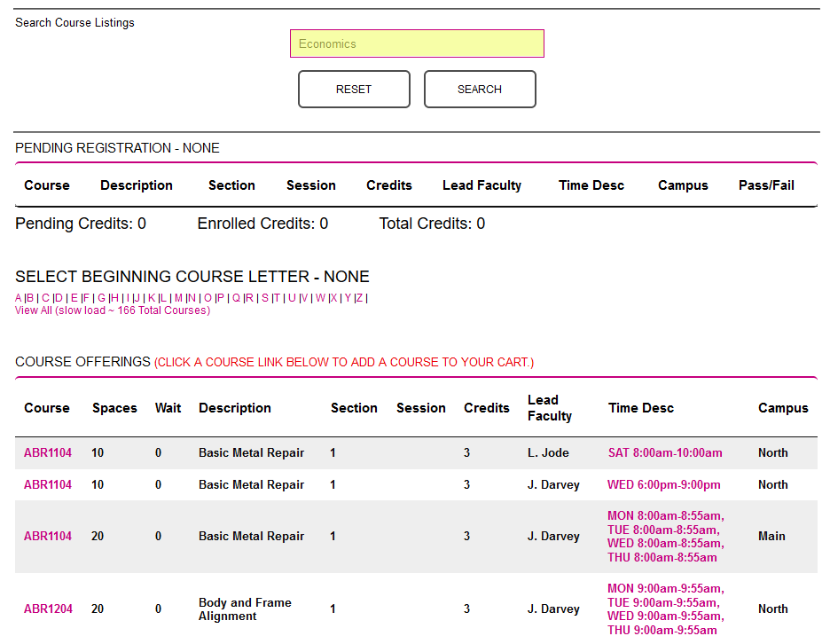The image size is (830, 644).
Task: Add ABR1104 Saturday section to your cart
Action: [47, 452]
